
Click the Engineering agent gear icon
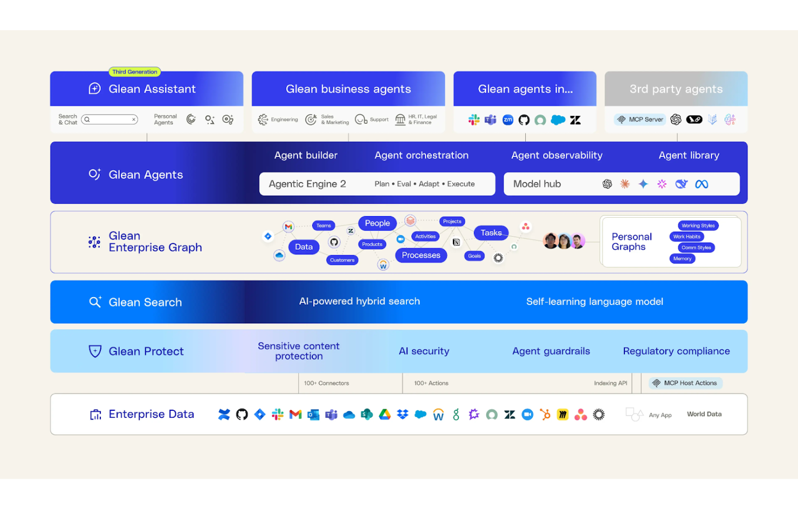click(263, 120)
